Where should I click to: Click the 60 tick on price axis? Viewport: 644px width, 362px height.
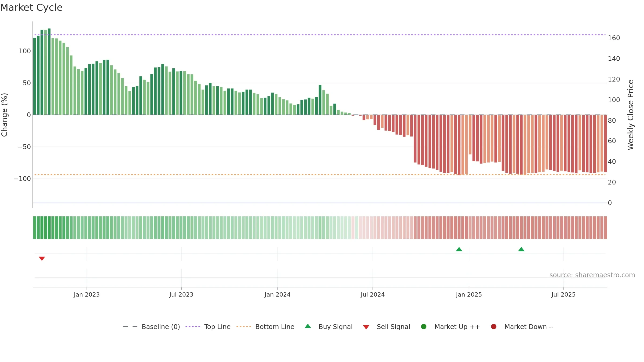point(612,141)
